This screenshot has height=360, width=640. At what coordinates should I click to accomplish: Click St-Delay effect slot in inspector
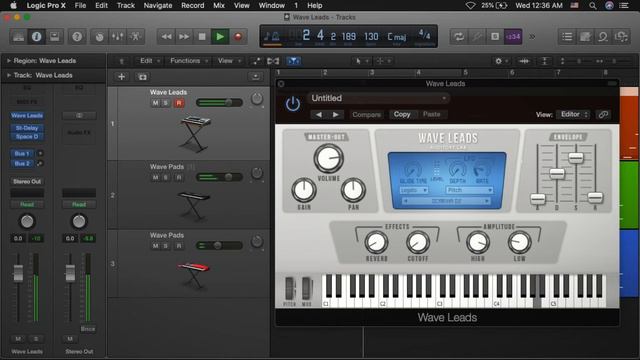tap(27, 128)
